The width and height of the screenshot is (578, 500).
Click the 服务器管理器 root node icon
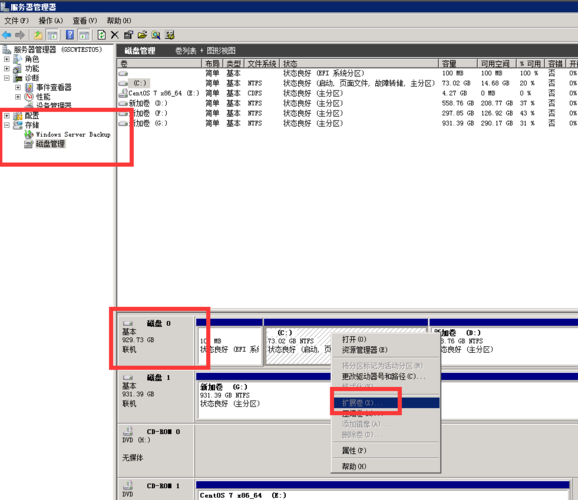pos(7,49)
